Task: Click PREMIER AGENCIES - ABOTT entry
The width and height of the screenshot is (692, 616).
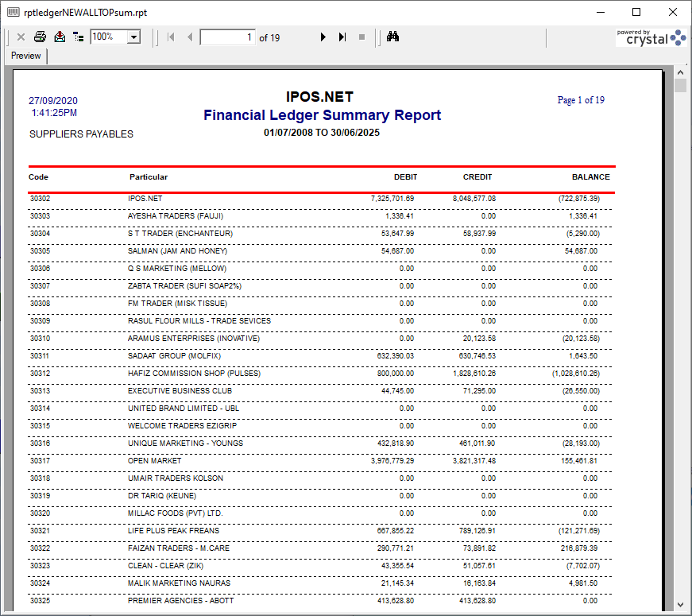Action: 181,601
